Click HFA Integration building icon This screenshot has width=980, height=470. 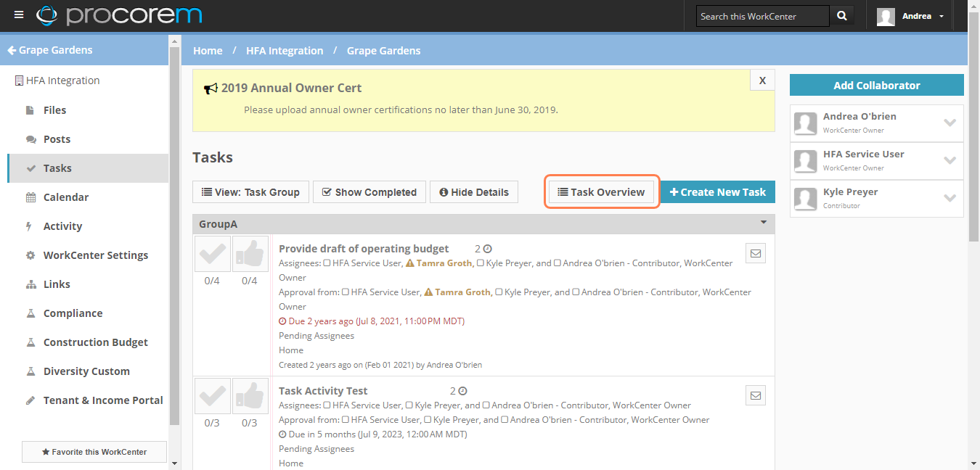click(19, 81)
